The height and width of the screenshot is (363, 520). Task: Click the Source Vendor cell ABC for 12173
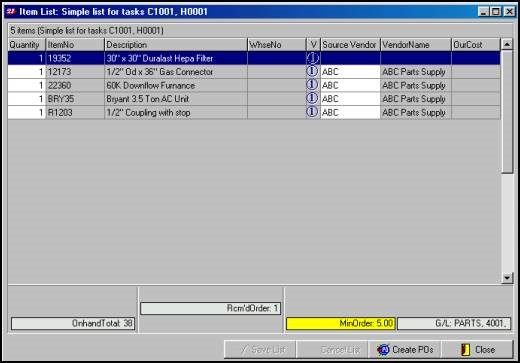point(350,72)
